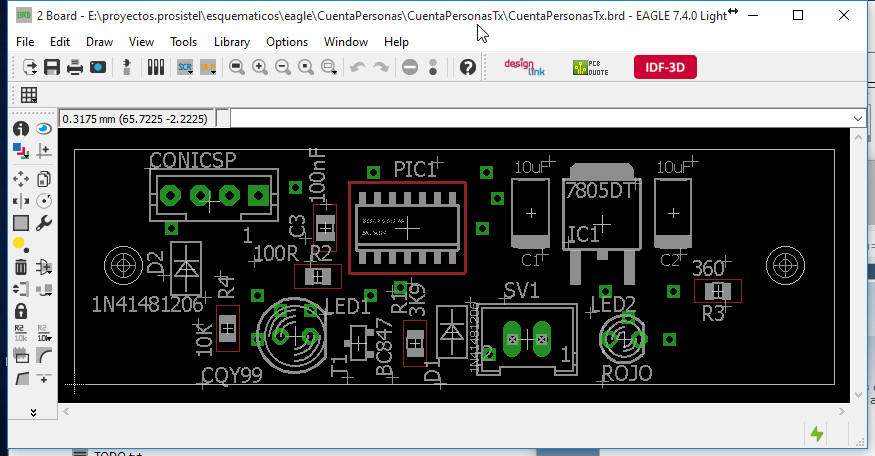
Task: Open the Options menu
Action: pyautogui.click(x=287, y=42)
